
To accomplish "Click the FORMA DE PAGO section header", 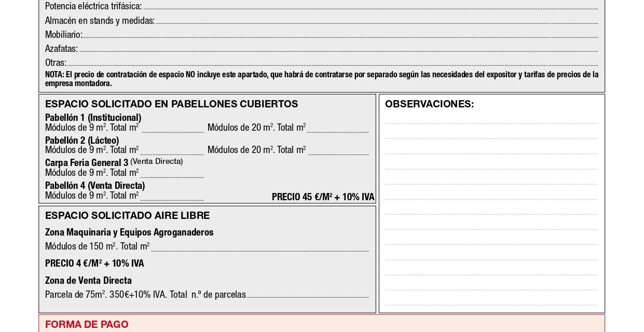I will click(x=87, y=324).
